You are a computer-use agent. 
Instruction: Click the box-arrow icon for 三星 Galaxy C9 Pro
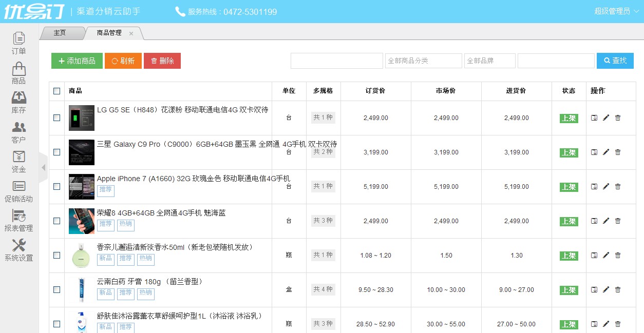tap(594, 152)
